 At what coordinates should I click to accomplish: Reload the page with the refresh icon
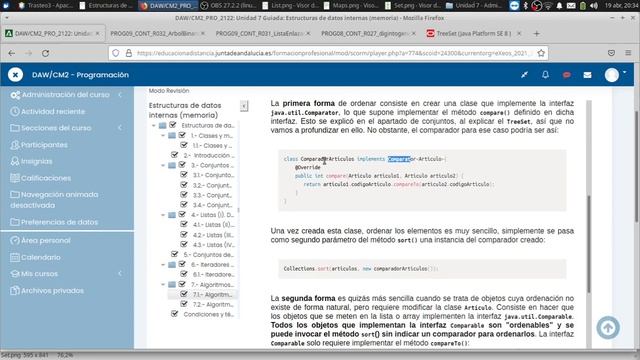tap(45, 53)
